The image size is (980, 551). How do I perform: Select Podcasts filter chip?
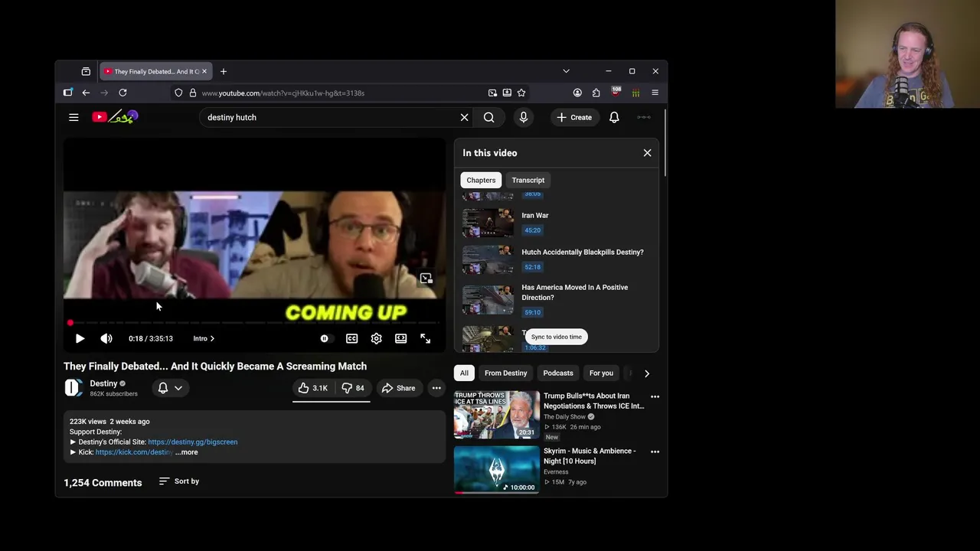[x=558, y=373]
